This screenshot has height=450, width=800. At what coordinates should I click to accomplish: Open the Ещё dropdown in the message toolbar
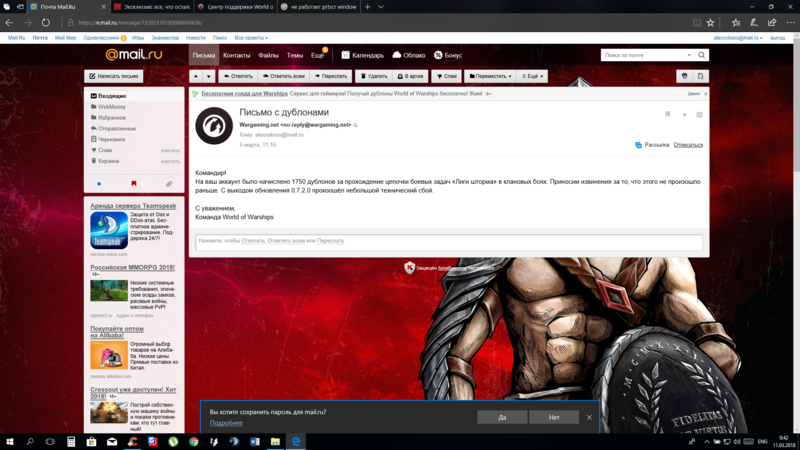(532, 76)
